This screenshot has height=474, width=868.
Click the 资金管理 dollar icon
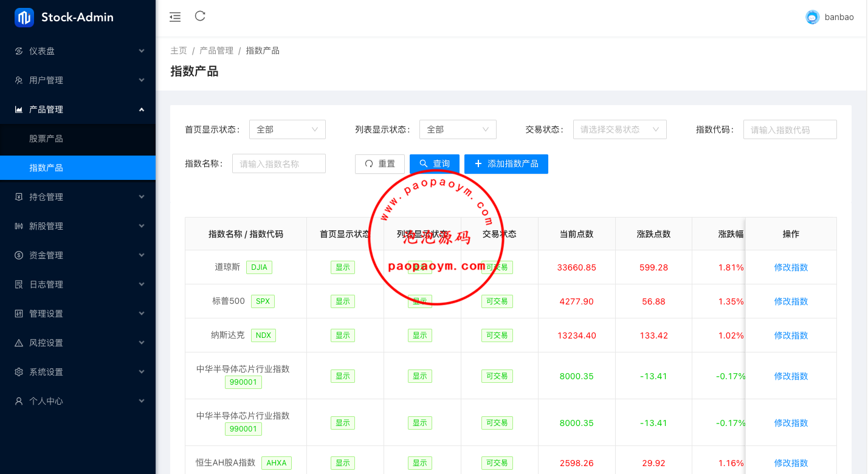pyautogui.click(x=19, y=255)
